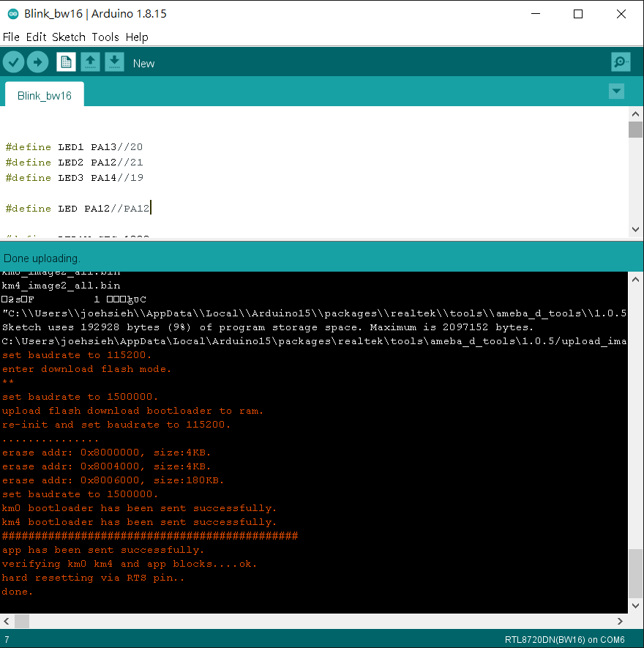Screen dimensions: 644x648
Task: Click 'km0 bootloader has been sent successfully.' line
Action: 139,508
